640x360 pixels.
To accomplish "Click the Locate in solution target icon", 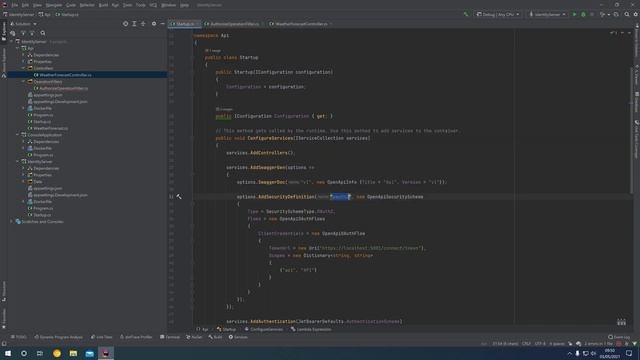I will (125, 24).
